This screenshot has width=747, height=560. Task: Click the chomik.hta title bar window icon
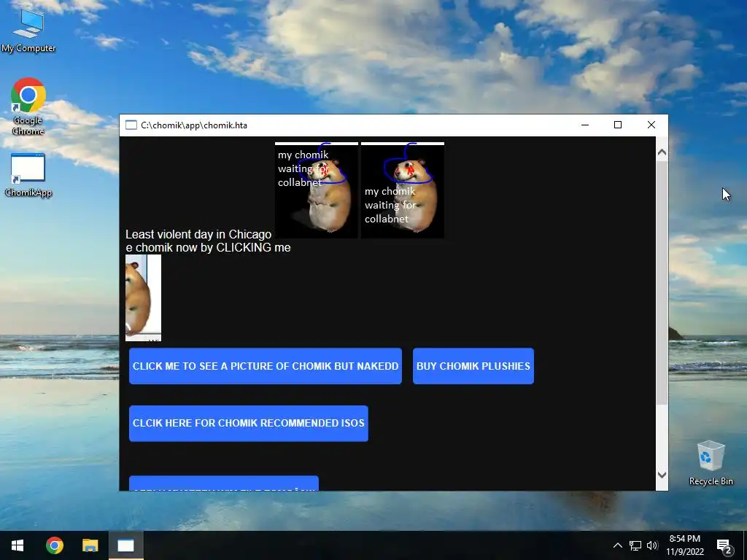(131, 125)
